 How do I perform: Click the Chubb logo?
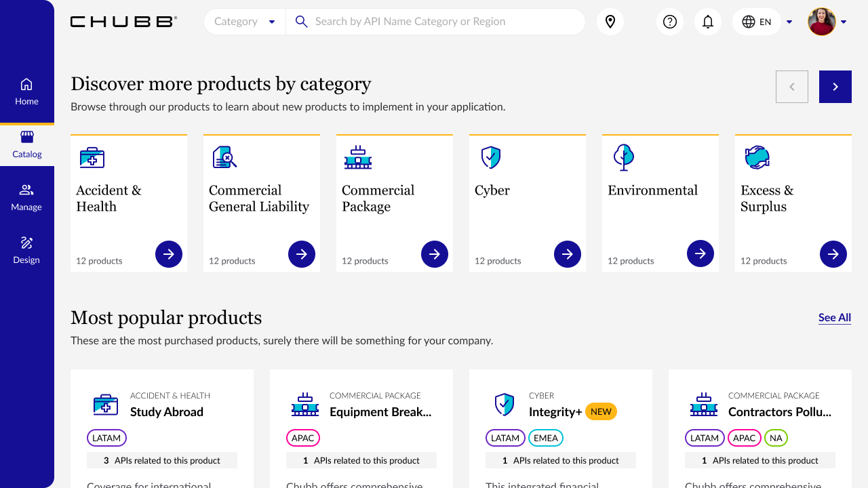tap(123, 22)
